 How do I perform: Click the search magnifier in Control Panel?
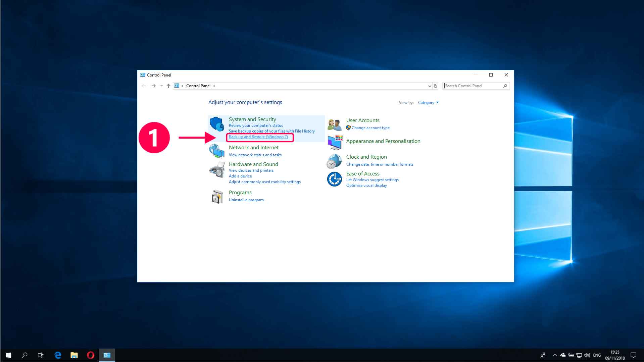[x=505, y=86]
